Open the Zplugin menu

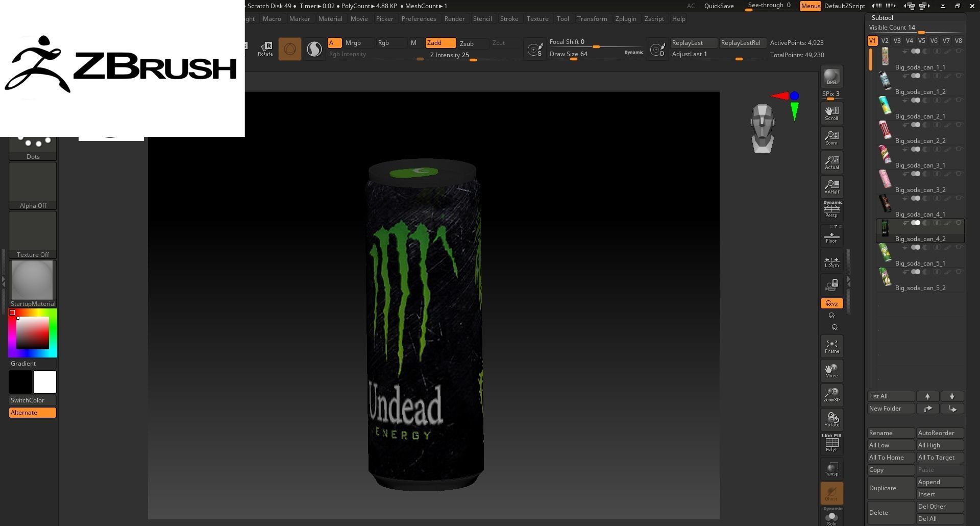coord(626,19)
